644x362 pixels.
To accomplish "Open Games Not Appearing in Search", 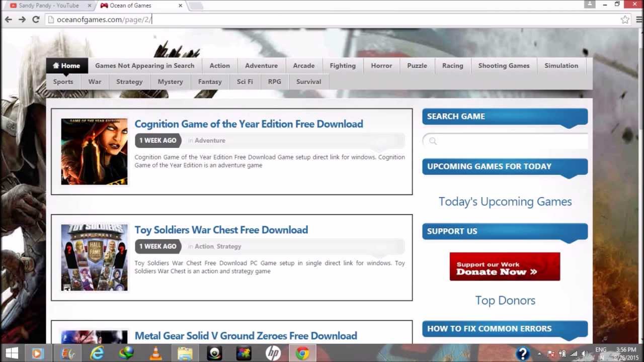I will (144, 65).
